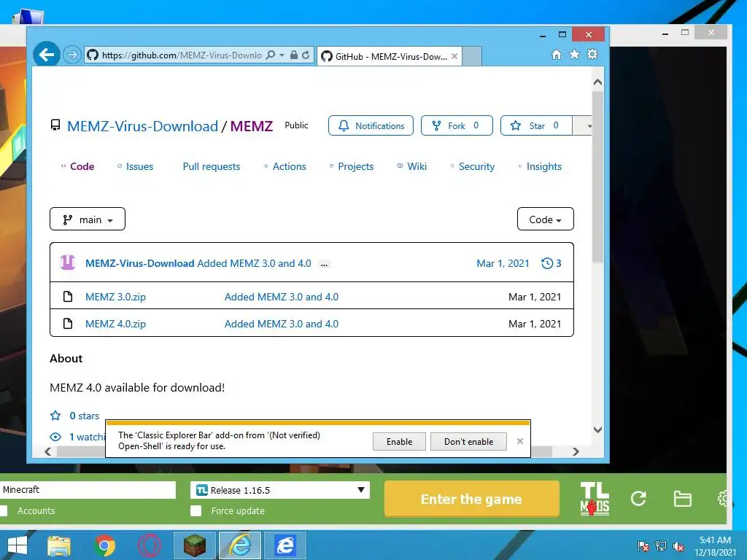Viewport: 747px width, 560px height.
Task: Open the Insights tab
Action: (540, 166)
